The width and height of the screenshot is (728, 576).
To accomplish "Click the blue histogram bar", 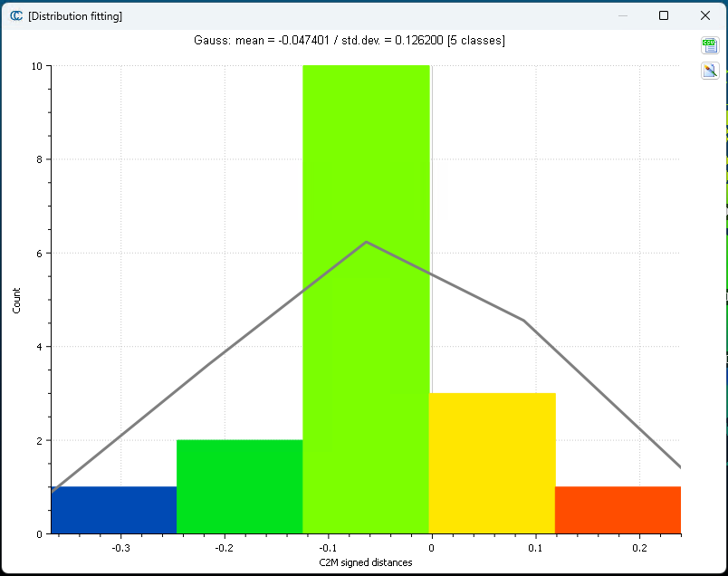I will [114, 510].
